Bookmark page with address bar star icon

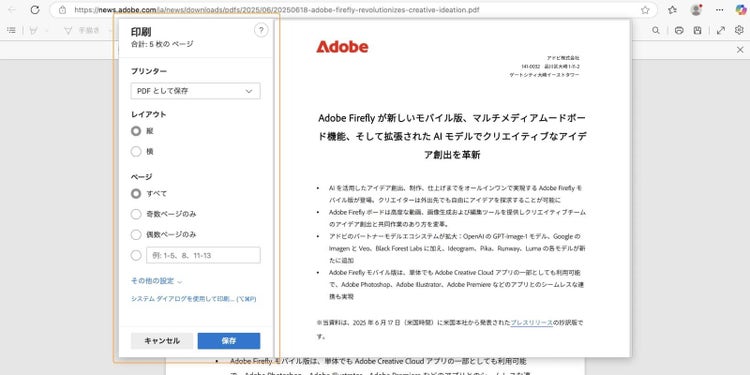click(x=645, y=10)
